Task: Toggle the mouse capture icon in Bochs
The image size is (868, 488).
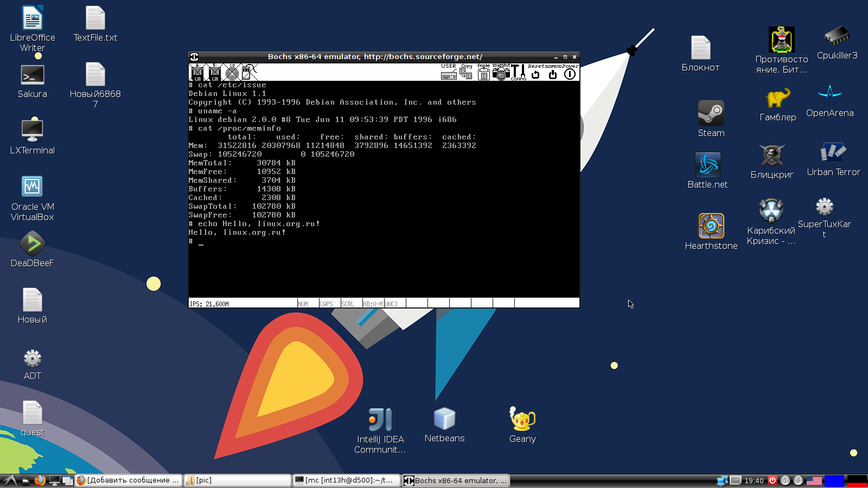Action: point(249,72)
